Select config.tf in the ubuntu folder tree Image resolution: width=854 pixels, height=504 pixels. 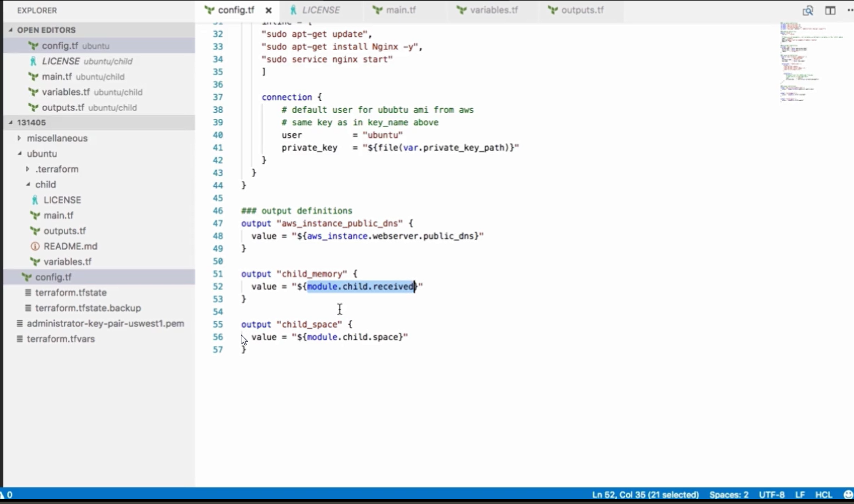tap(99, 277)
